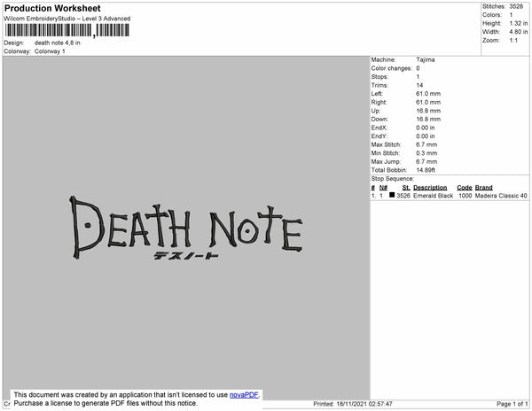Image resolution: width=532 pixels, height=411 pixels.
Task: Click the black thread color swatch
Action: pyautogui.click(x=392, y=195)
